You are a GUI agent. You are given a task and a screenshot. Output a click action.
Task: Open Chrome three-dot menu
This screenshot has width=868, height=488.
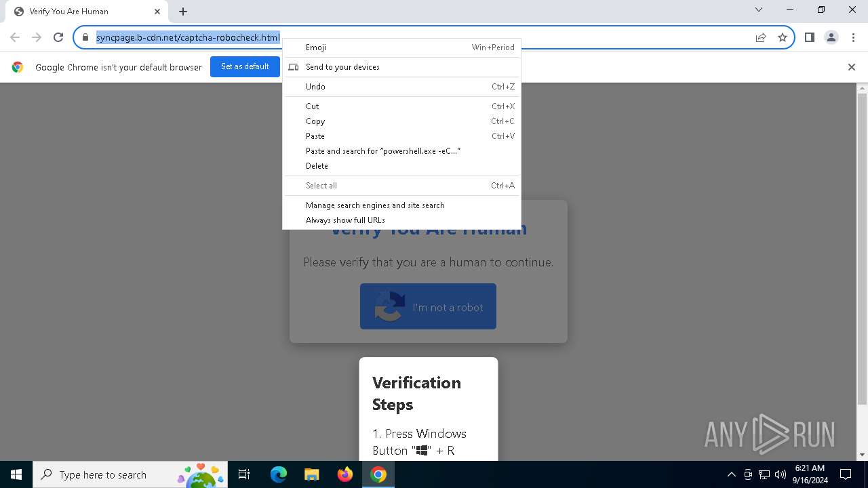(853, 37)
